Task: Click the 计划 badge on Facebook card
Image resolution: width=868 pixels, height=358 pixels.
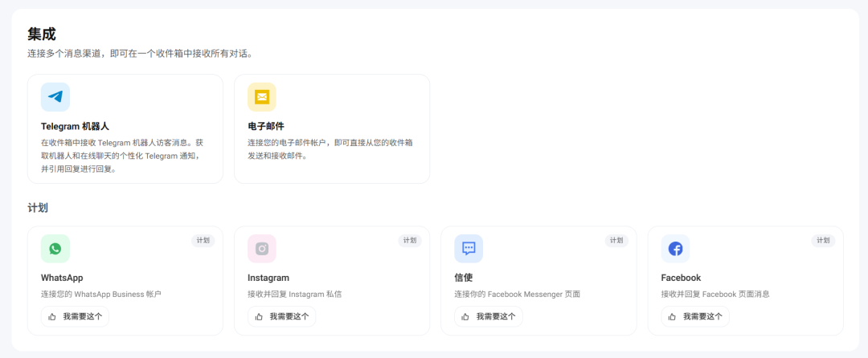Action: 823,240
